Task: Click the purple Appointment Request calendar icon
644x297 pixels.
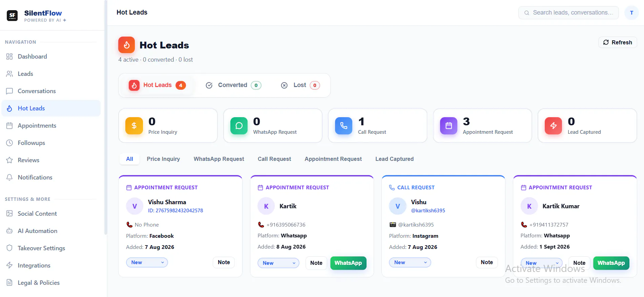Action: click(x=449, y=126)
